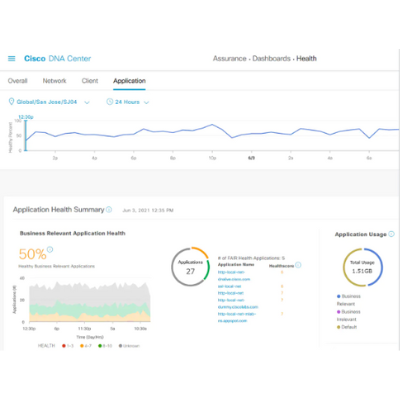400x400 pixels.
Task: Click the health percent timeline line chart
Action: 212,136
